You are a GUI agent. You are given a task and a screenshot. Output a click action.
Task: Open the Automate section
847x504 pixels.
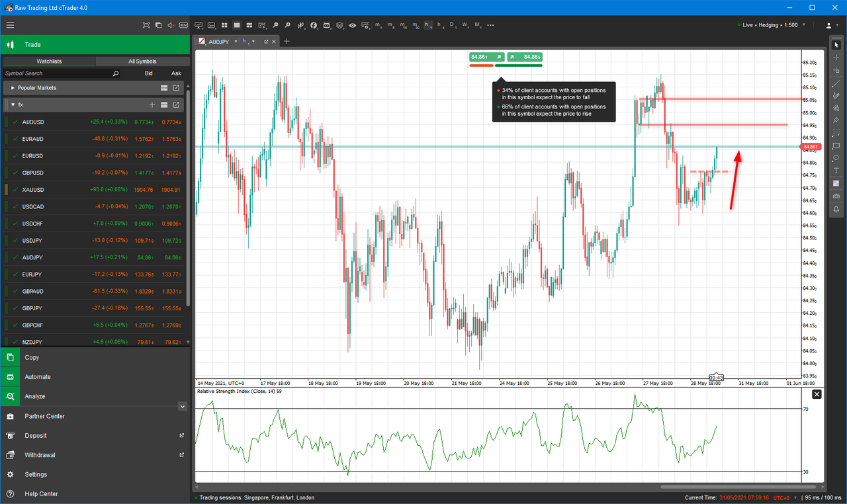click(95, 376)
